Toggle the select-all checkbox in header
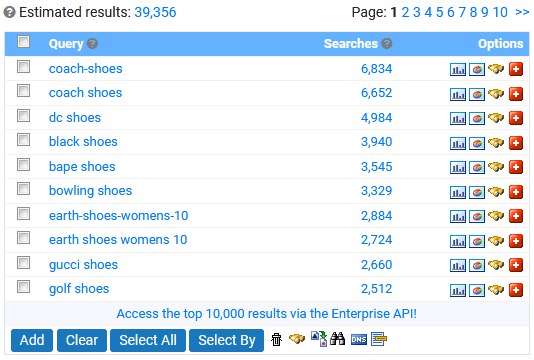534x360 pixels. pos(23,42)
